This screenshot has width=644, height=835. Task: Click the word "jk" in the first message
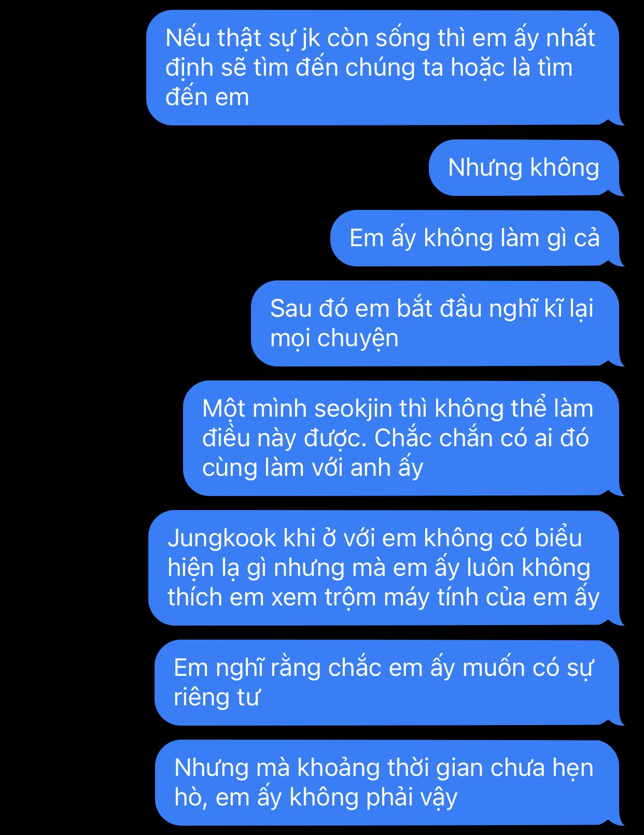(310, 39)
